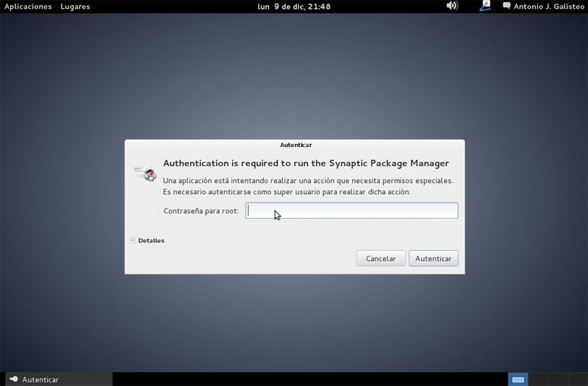Click the heading about Synaptic Package Manager
588x386 pixels.
tap(306, 163)
